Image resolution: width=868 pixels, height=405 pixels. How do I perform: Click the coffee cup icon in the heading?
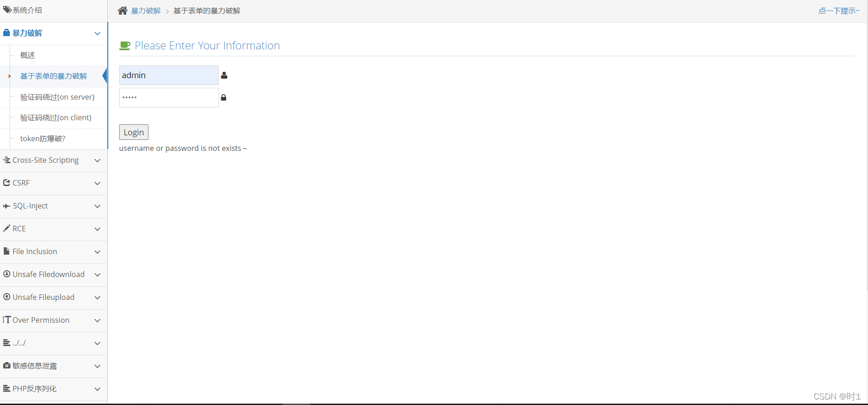125,46
